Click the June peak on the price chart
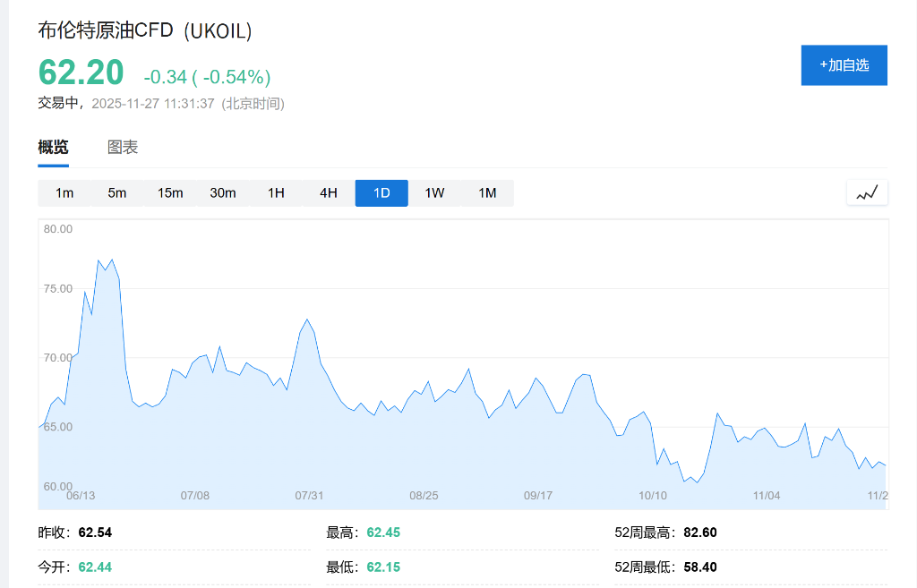Viewport: 917px width, 588px height. [x=99, y=260]
